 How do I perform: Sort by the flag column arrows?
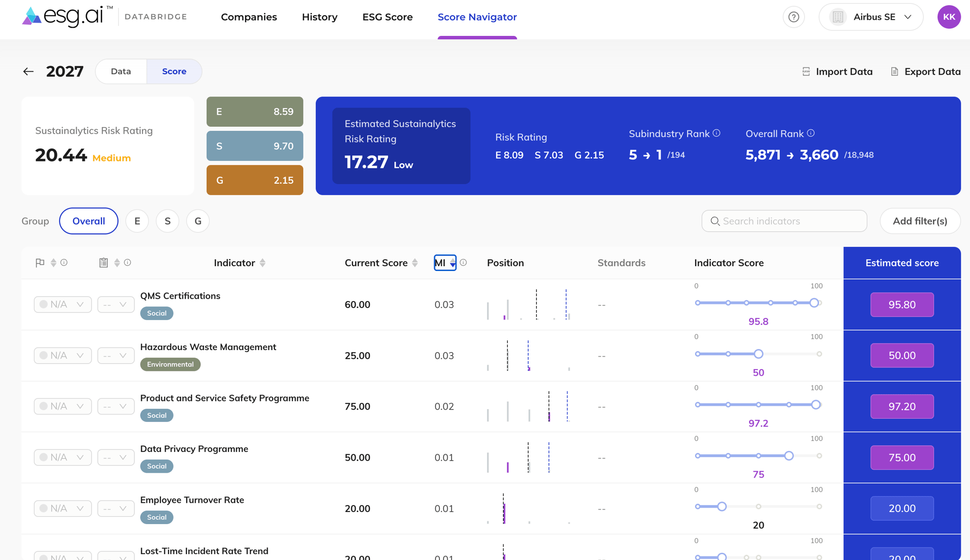tap(53, 263)
